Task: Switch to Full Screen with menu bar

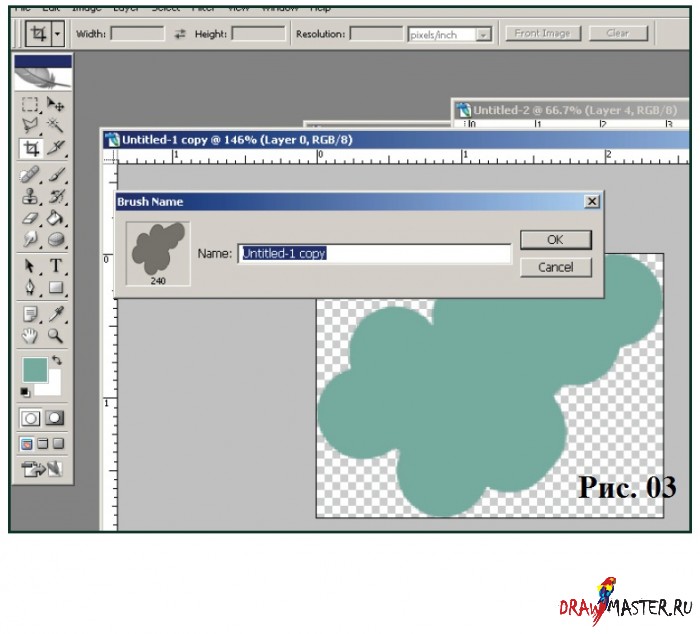Action: click(43, 444)
